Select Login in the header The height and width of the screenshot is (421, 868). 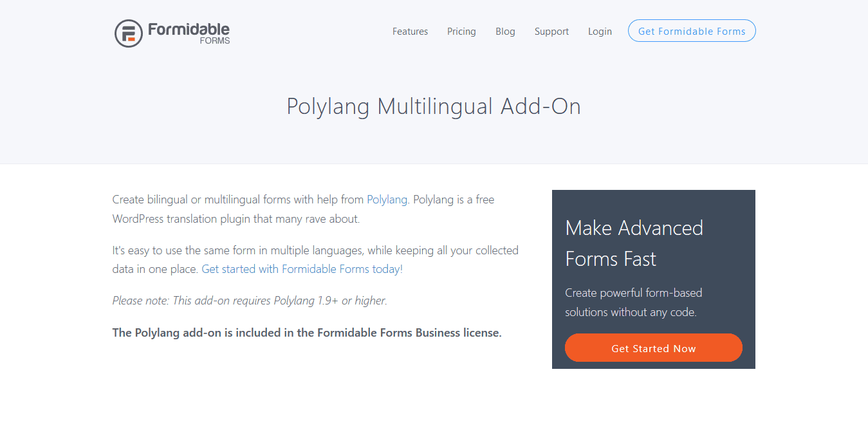click(x=600, y=32)
